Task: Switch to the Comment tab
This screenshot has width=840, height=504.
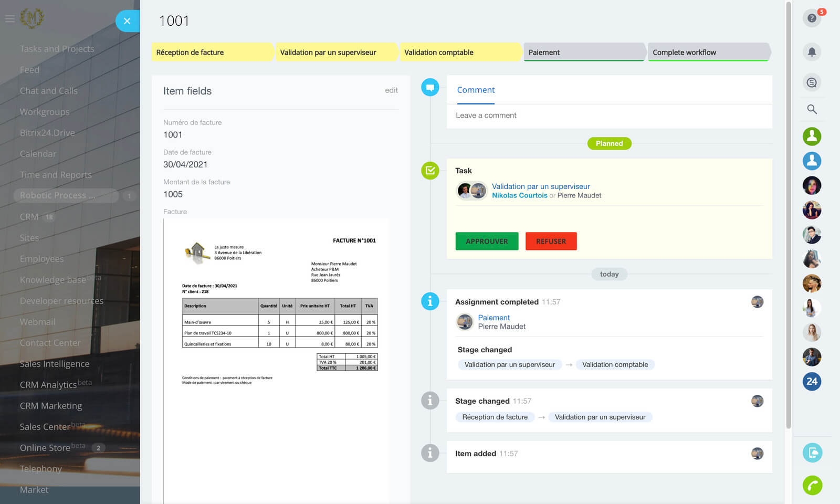Action: pyautogui.click(x=476, y=90)
